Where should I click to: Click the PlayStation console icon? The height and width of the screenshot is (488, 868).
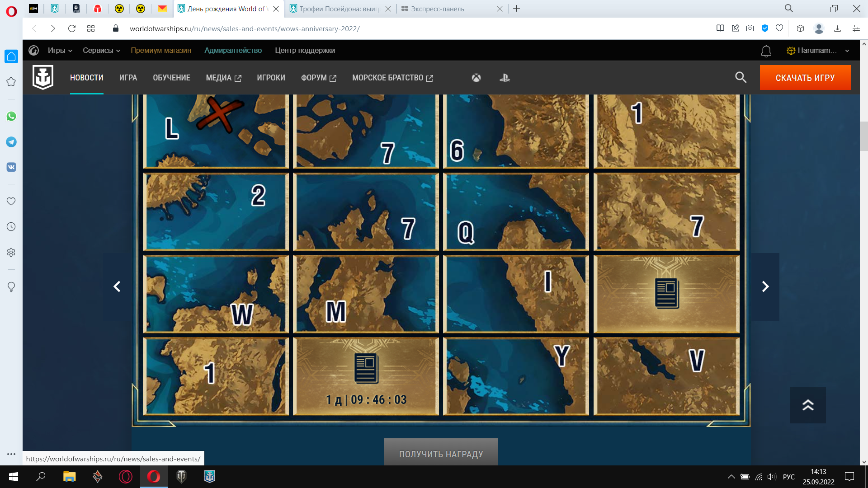pyautogui.click(x=505, y=78)
